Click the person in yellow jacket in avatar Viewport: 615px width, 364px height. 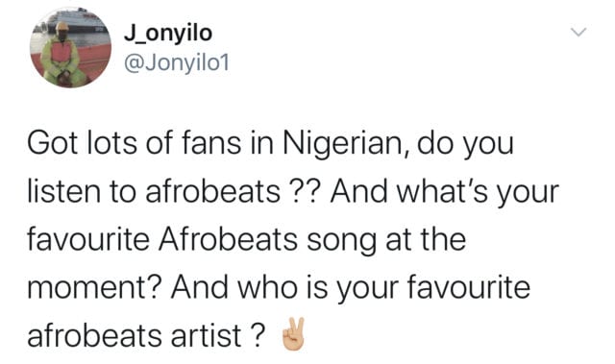tap(62, 55)
